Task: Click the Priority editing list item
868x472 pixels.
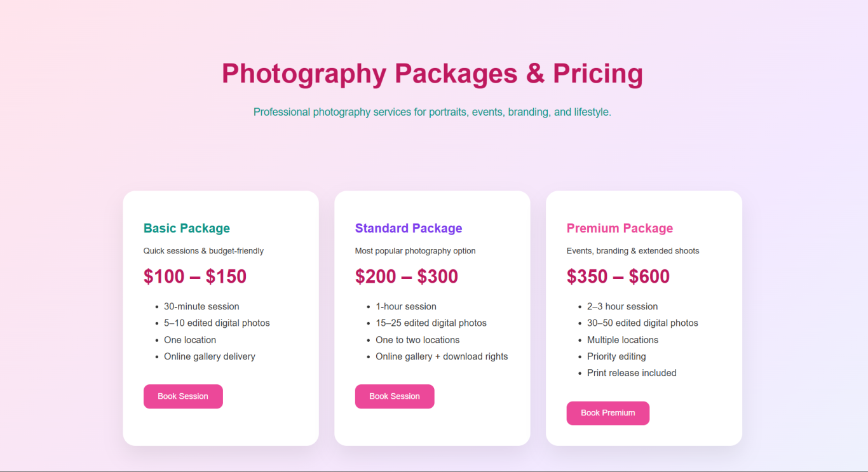Action: (616, 356)
